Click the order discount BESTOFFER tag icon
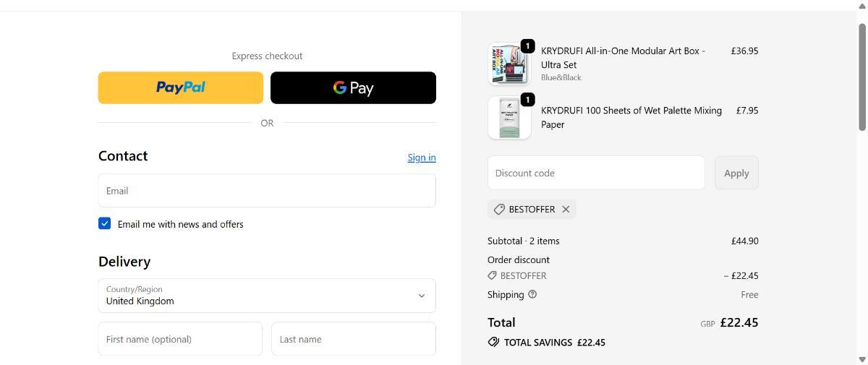The height and width of the screenshot is (365, 868). (492, 275)
